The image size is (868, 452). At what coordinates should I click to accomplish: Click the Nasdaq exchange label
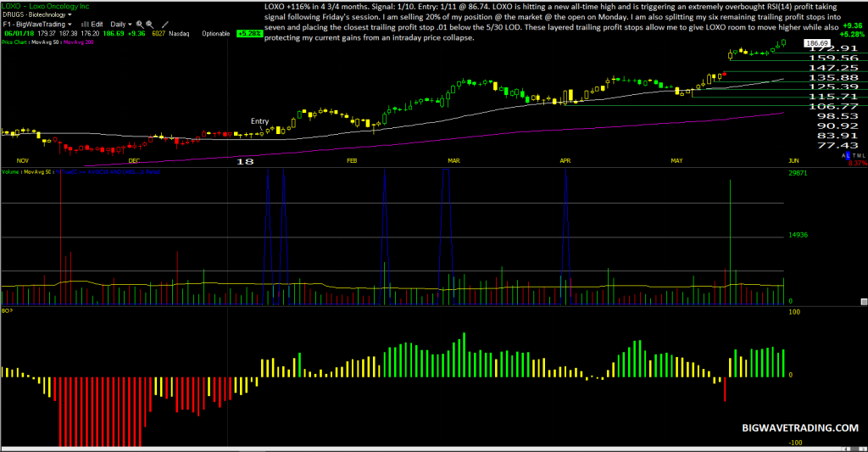click(x=179, y=33)
